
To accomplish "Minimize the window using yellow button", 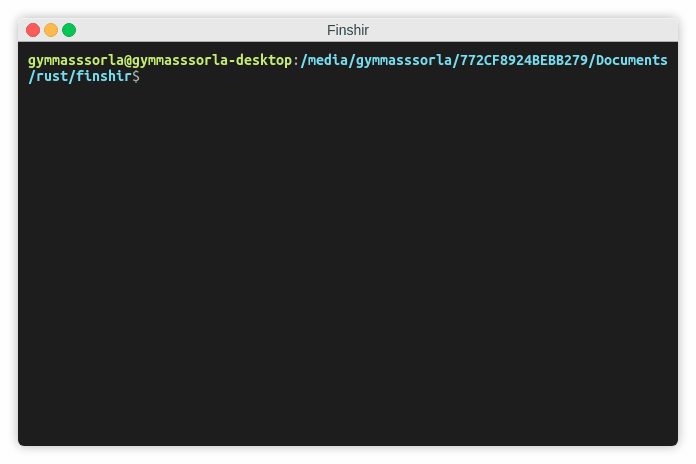I will 51,30.
